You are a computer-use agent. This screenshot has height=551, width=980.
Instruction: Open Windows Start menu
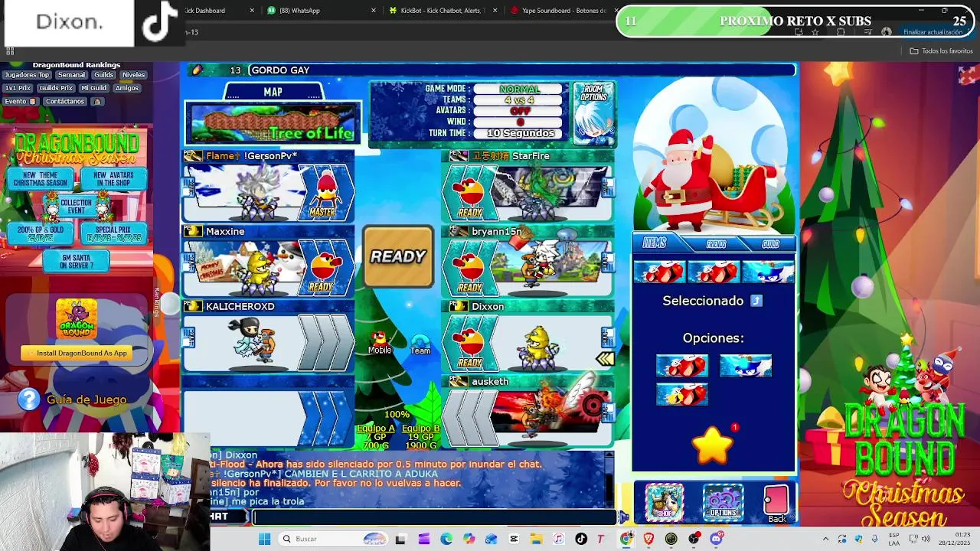[264, 539]
